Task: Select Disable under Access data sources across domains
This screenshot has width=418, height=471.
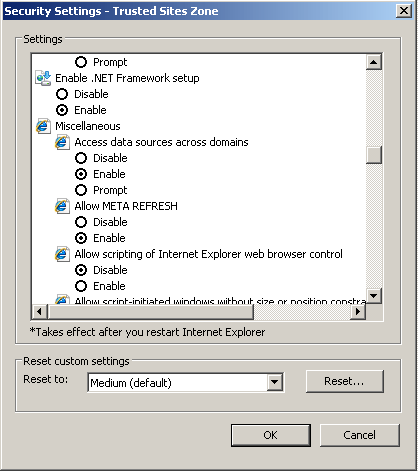Action: [81, 158]
